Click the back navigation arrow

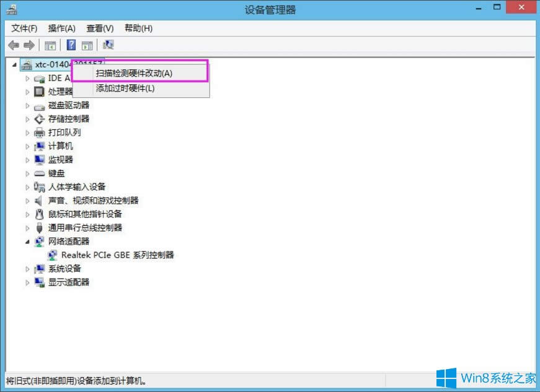pos(14,45)
